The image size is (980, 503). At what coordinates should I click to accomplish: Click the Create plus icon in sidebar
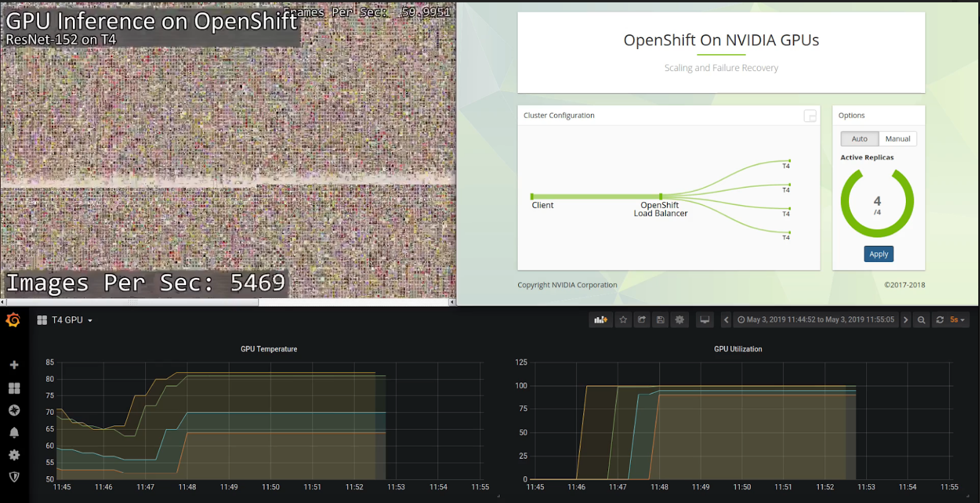[14, 365]
